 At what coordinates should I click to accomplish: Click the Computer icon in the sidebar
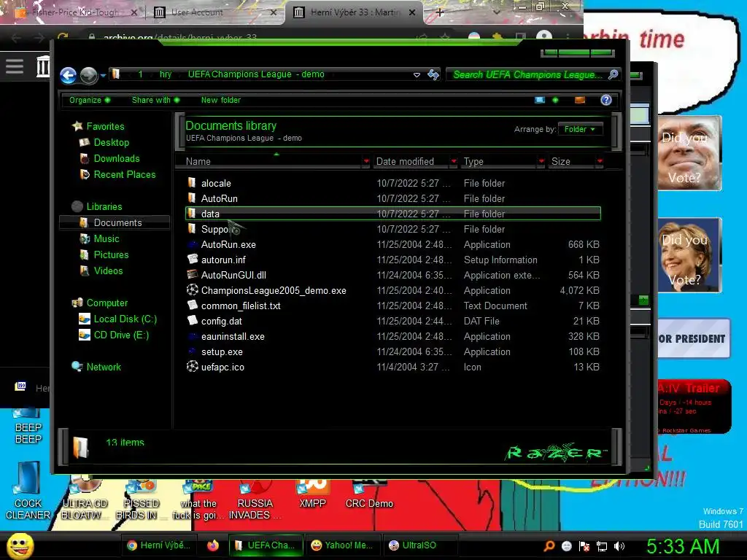click(77, 303)
